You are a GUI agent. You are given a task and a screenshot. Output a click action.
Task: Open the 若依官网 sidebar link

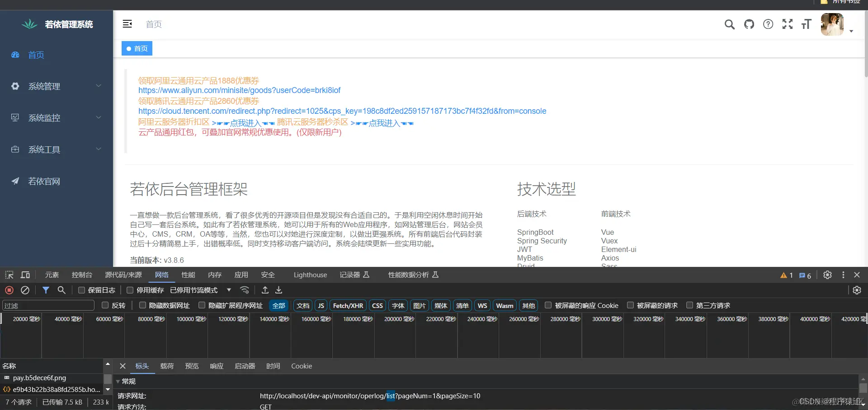pos(44,181)
